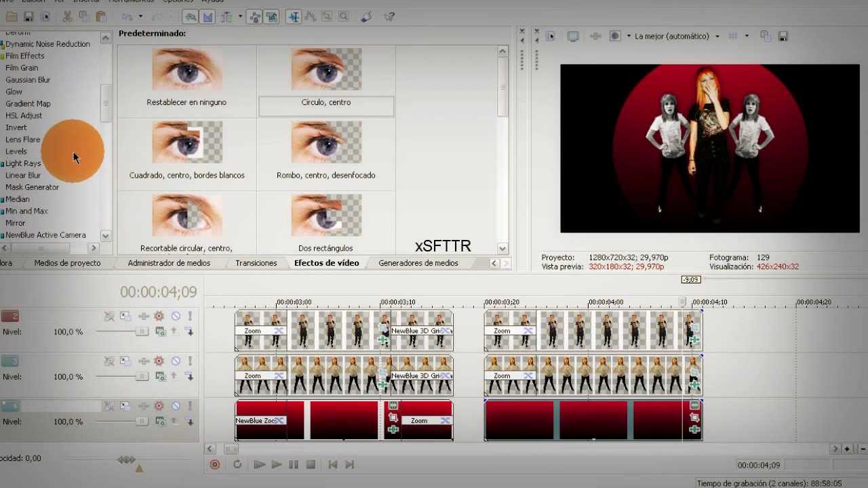The height and width of the screenshot is (488, 868).
Task: Toggle Lock Envelopes to Events
Action: click(255, 16)
